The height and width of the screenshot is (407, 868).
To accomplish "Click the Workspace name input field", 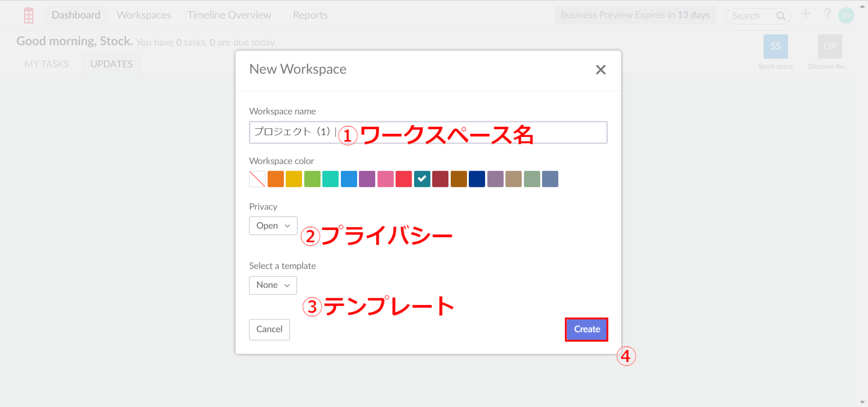I will click(x=428, y=132).
